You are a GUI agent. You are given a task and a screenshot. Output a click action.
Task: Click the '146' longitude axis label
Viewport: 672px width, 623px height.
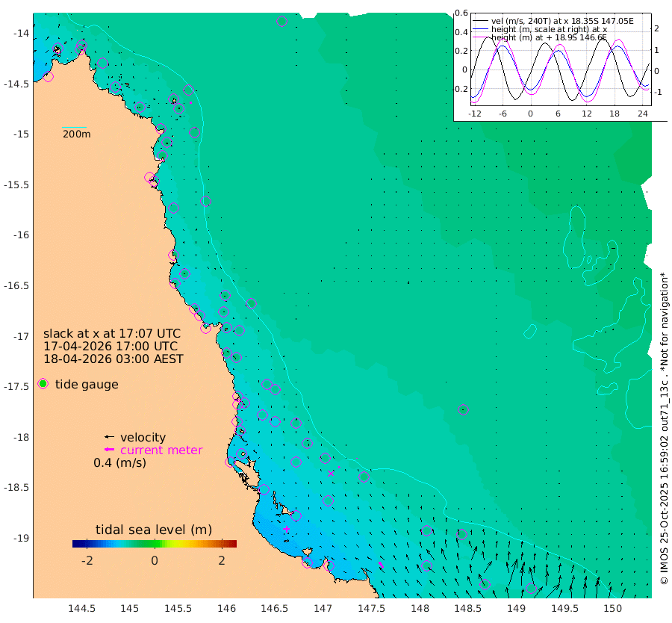coord(226,609)
